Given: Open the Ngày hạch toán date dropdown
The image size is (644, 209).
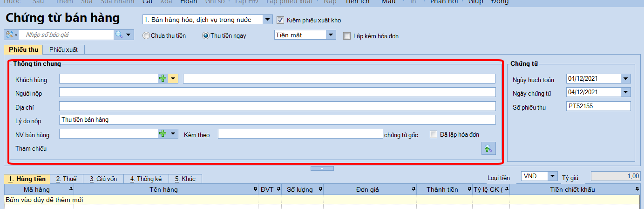Looking at the screenshot, I should (625, 79).
